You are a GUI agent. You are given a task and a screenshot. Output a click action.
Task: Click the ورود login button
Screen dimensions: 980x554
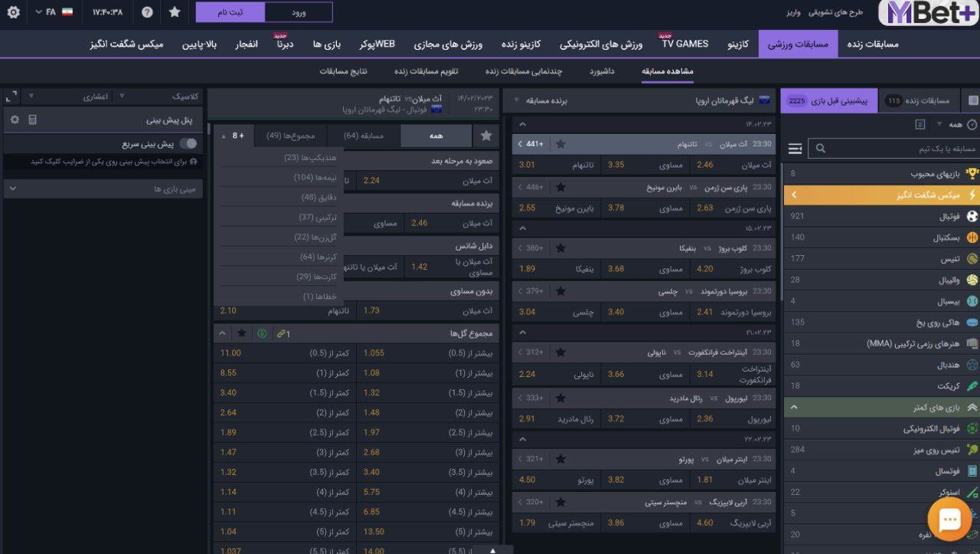pyautogui.click(x=299, y=11)
